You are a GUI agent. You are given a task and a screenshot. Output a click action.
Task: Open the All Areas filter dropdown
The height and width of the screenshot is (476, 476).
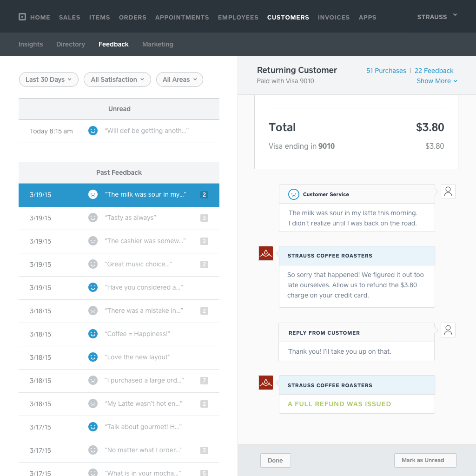coord(180,79)
